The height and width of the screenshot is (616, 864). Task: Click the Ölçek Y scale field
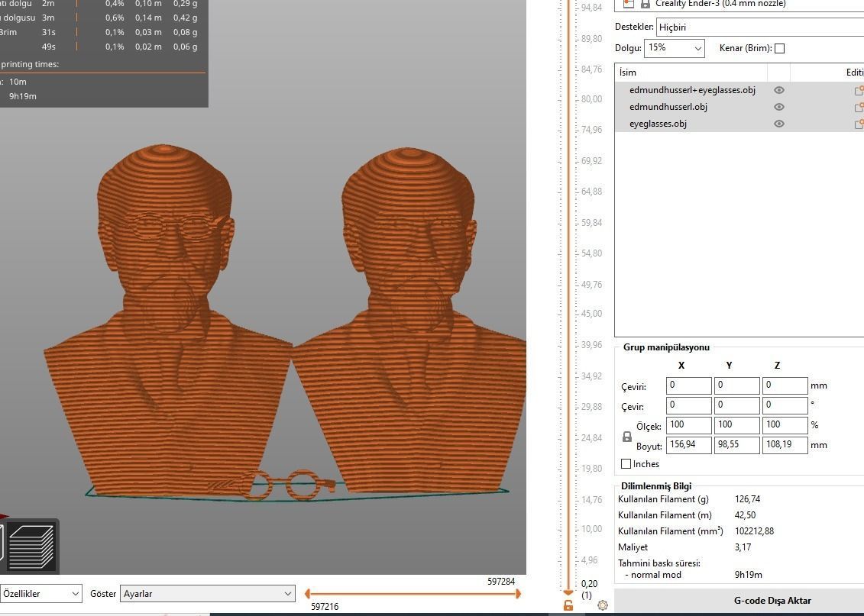tap(736, 425)
